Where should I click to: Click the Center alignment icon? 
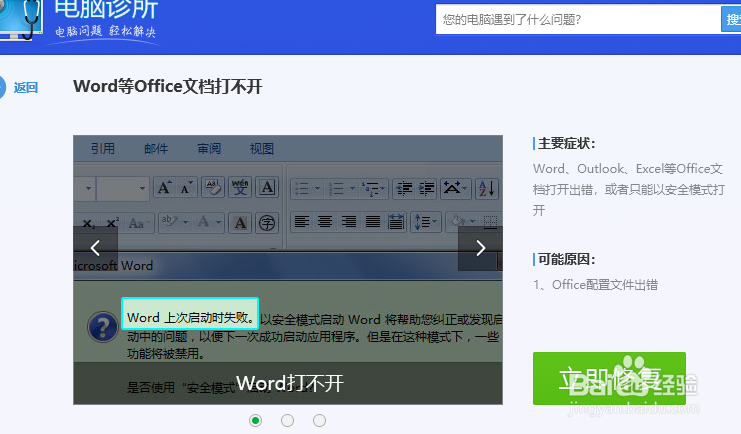(325, 221)
